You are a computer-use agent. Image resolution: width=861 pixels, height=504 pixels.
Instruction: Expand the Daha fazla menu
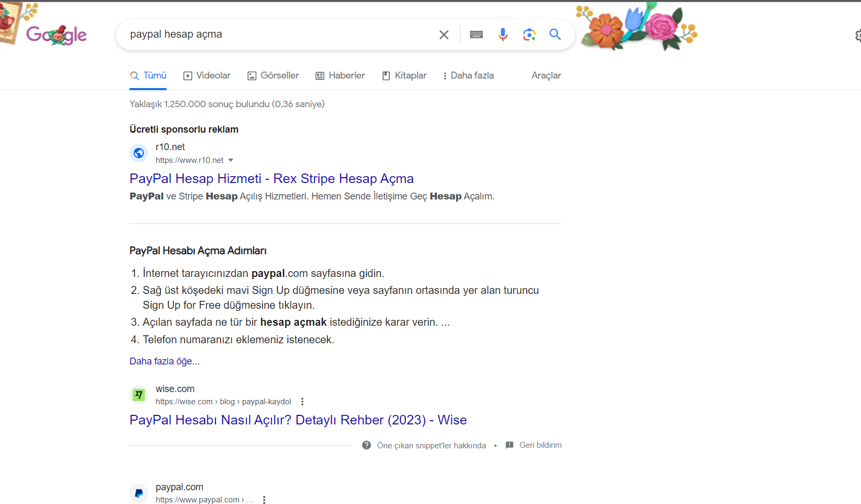[468, 75]
